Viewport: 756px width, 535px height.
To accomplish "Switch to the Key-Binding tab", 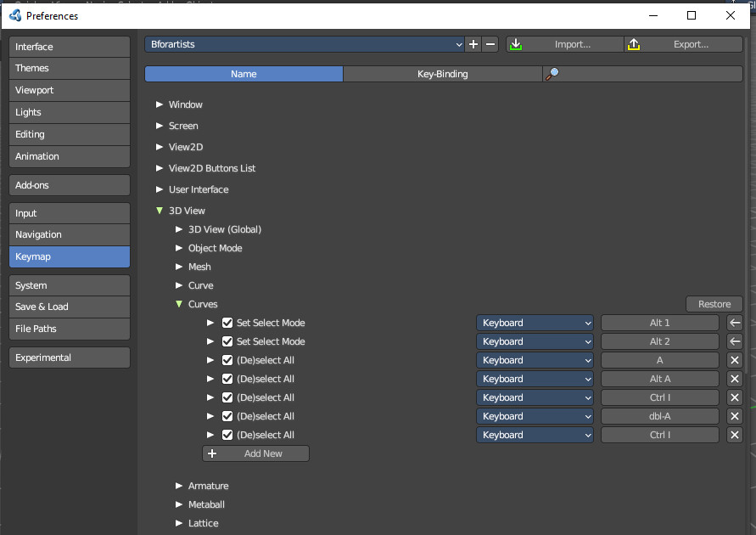I will click(x=441, y=74).
